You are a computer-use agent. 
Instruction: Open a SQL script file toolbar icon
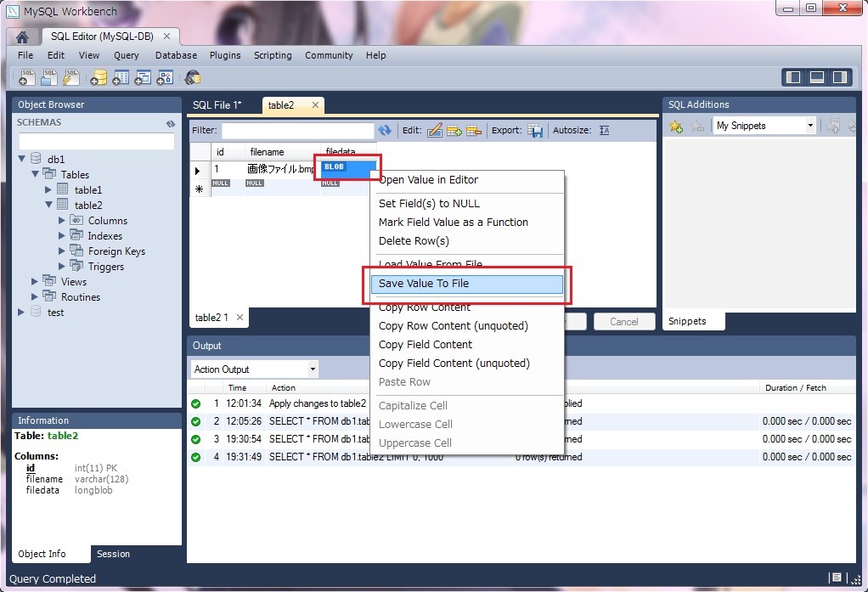point(48,77)
